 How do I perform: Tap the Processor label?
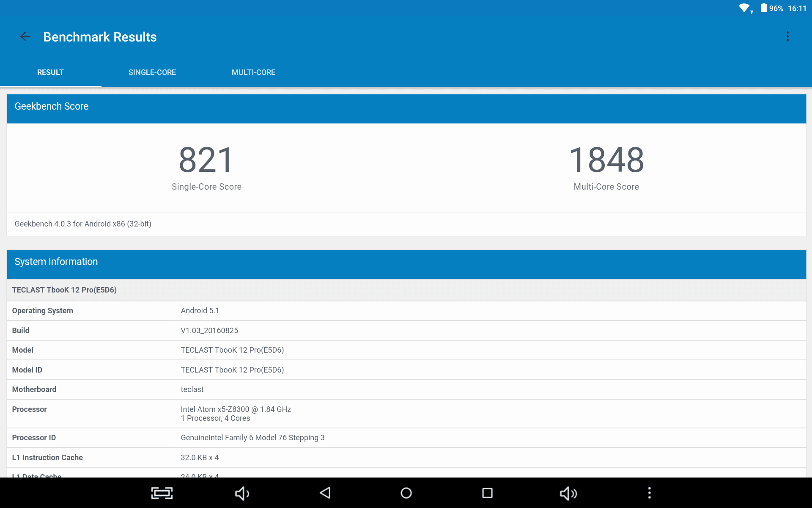click(29, 409)
